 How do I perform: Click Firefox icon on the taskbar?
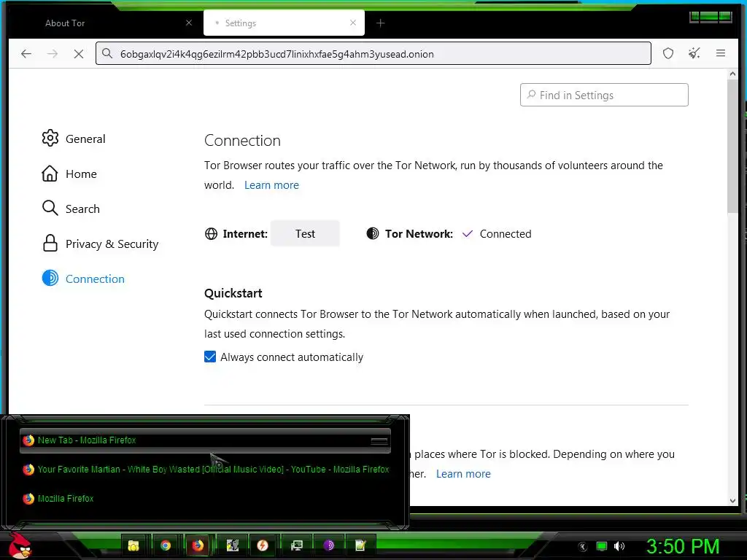(198, 545)
